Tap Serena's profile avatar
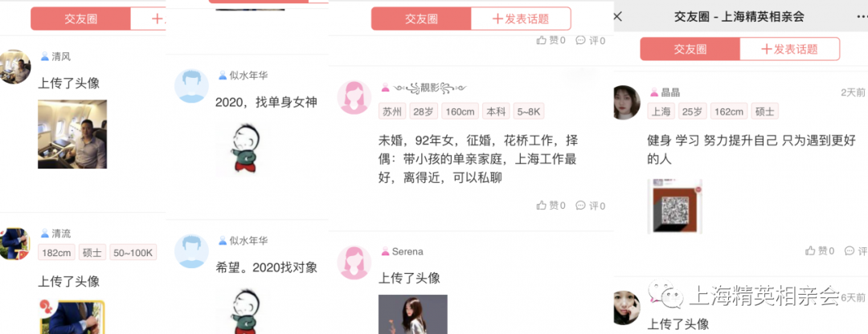The image size is (868, 334). (x=354, y=262)
